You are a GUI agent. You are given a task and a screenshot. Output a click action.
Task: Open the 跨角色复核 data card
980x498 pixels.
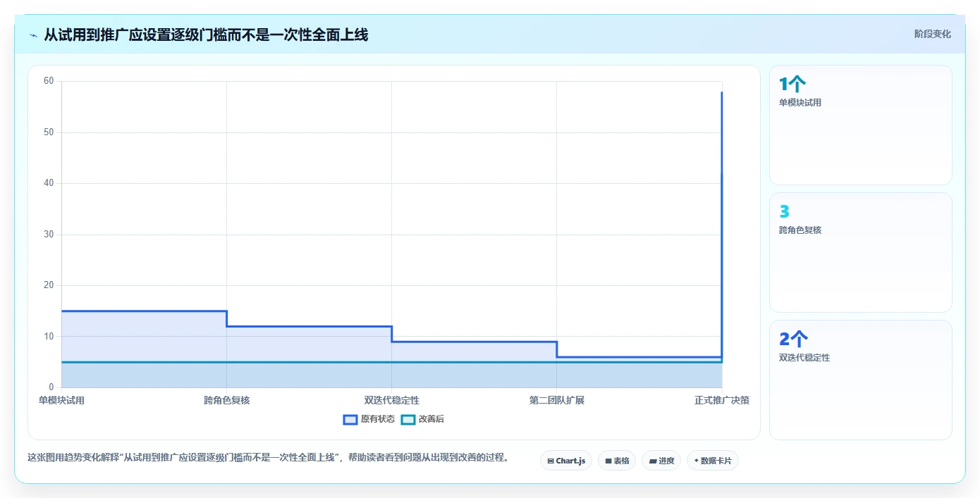tap(861, 253)
